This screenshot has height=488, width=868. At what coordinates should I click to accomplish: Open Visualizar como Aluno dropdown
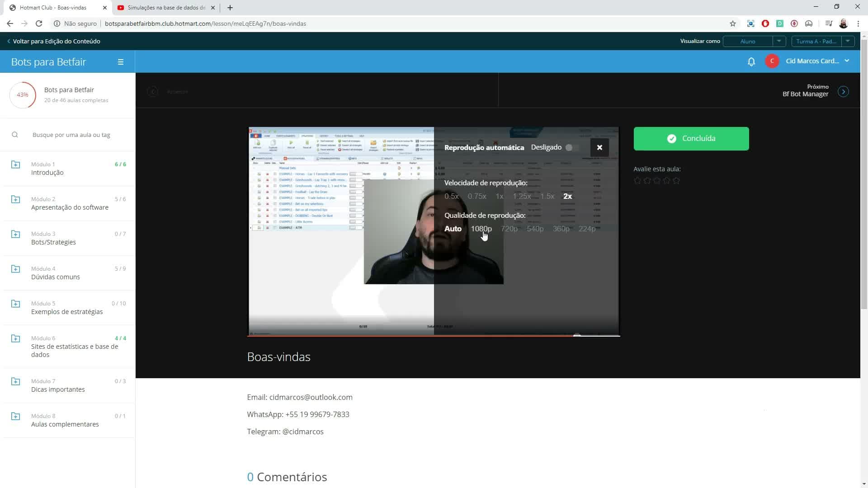754,41
